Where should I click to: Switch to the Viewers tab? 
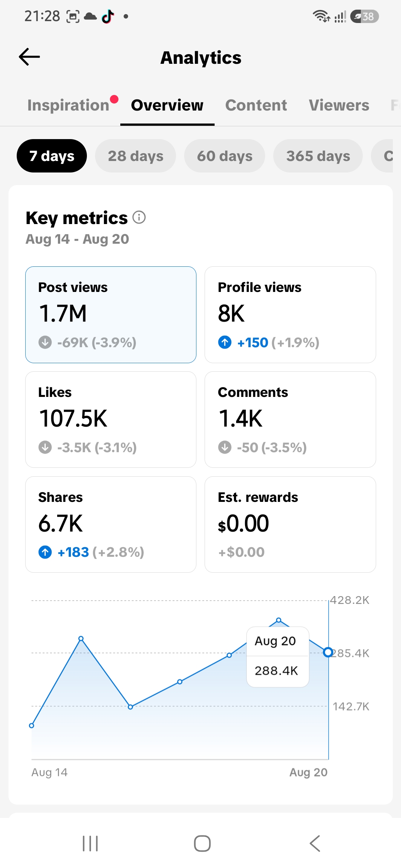click(339, 105)
